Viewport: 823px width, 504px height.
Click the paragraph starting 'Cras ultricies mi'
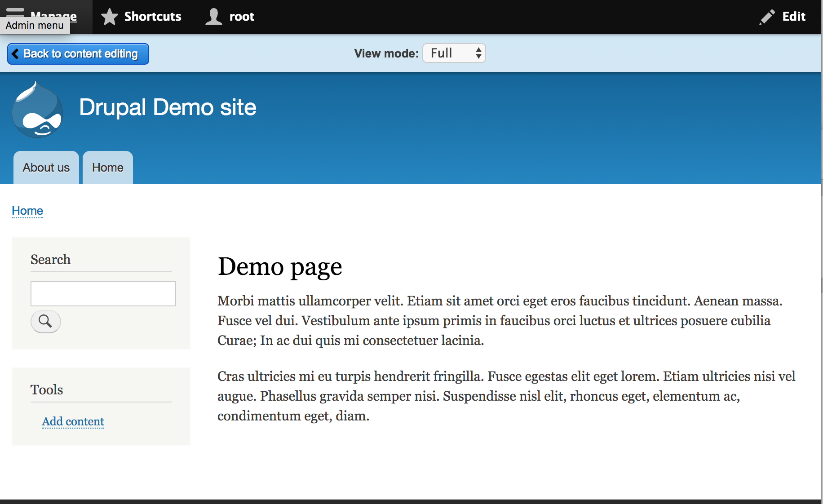pyautogui.click(x=506, y=396)
